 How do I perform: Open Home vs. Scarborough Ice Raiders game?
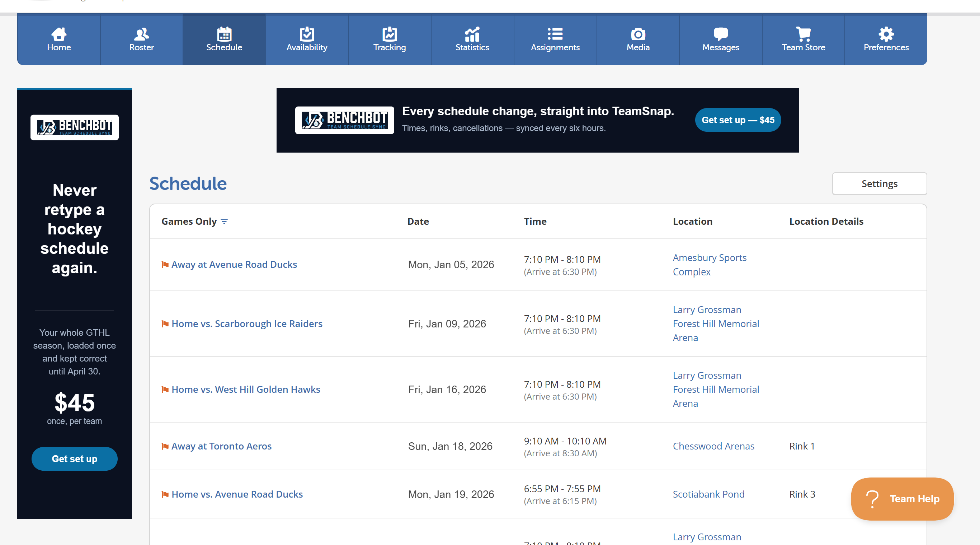[x=247, y=323]
